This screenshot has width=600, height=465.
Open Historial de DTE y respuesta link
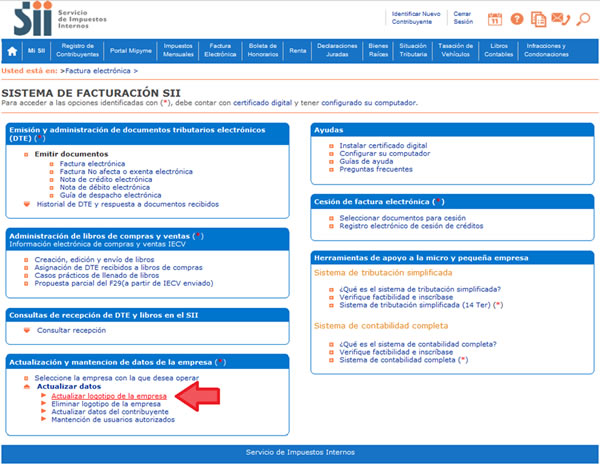click(x=128, y=204)
